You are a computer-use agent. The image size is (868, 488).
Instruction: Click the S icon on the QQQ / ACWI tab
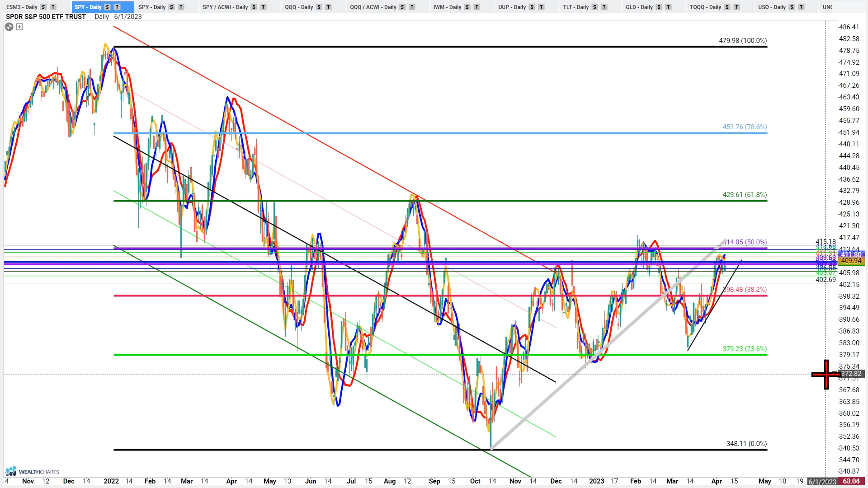[x=402, y=7]
